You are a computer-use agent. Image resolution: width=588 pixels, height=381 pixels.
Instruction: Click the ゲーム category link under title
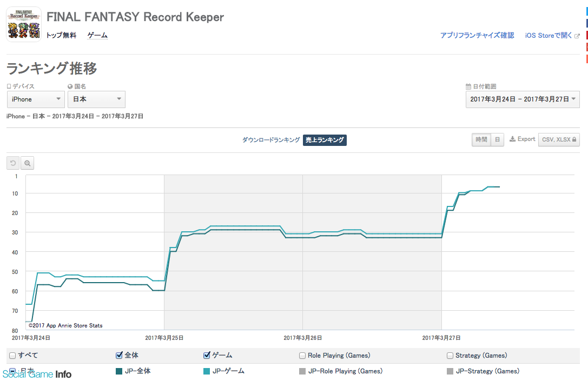click(97, 35)
